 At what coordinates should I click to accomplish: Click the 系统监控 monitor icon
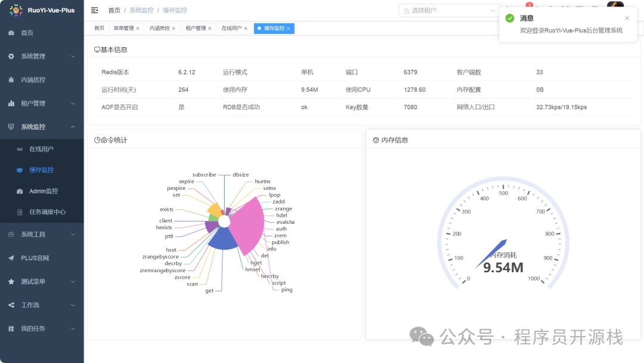(x=11, y=127)
